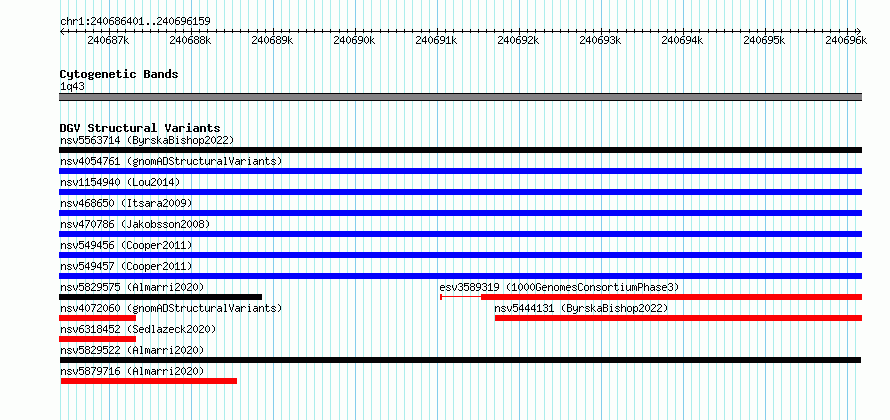
Task: Click the chr1:240686401..240696159 coordinates label
Action: (135, 22)
